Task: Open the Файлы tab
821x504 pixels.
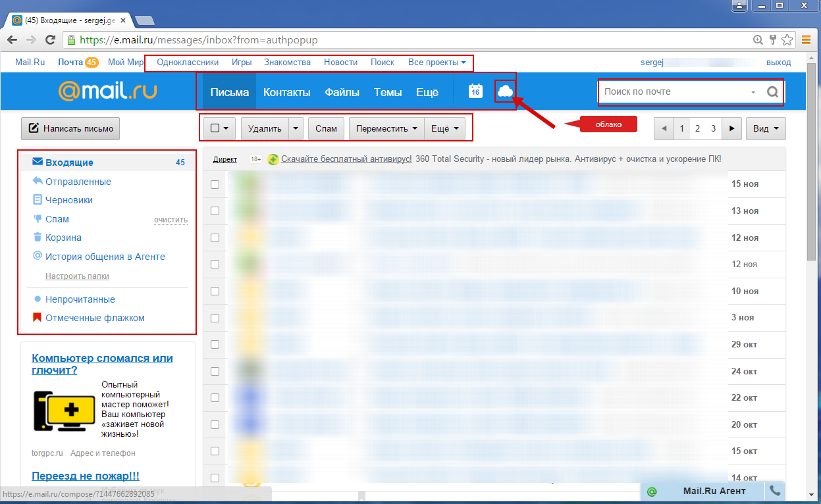Action: click(342, 92)
